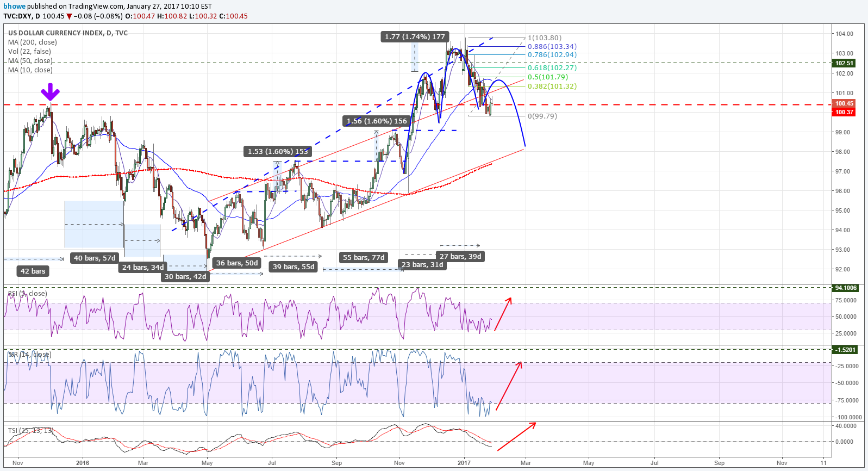Click the 1.56 (1.60%) 156 measurement label
The height and width of the screenshot is (471, 868).
(377, 121)
